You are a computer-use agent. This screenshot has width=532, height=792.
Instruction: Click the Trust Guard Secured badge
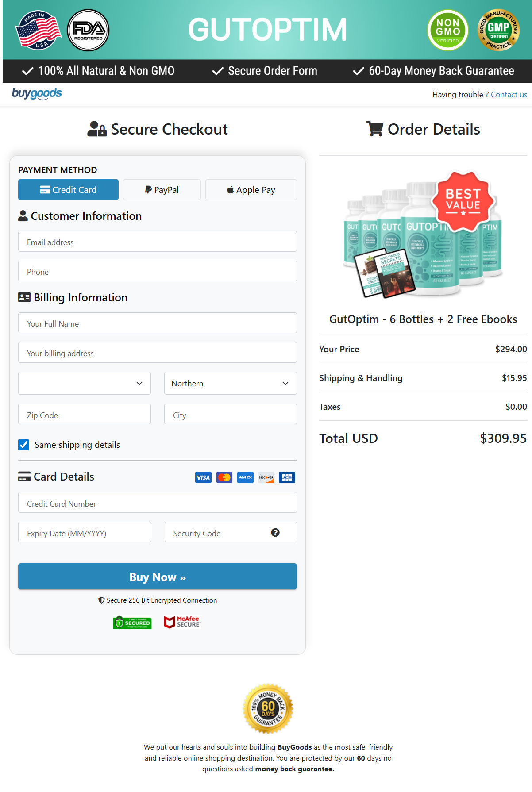click(x=132, y=622)
